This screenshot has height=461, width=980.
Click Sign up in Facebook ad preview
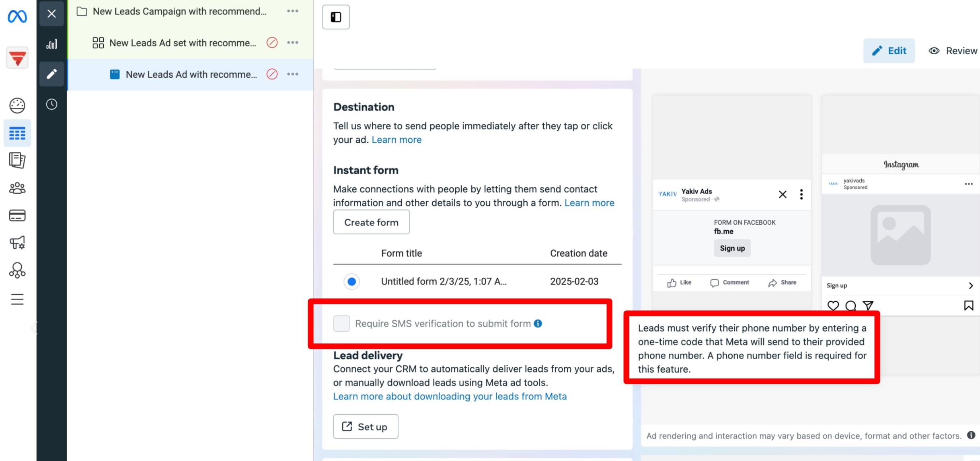[x=732, y=248]
